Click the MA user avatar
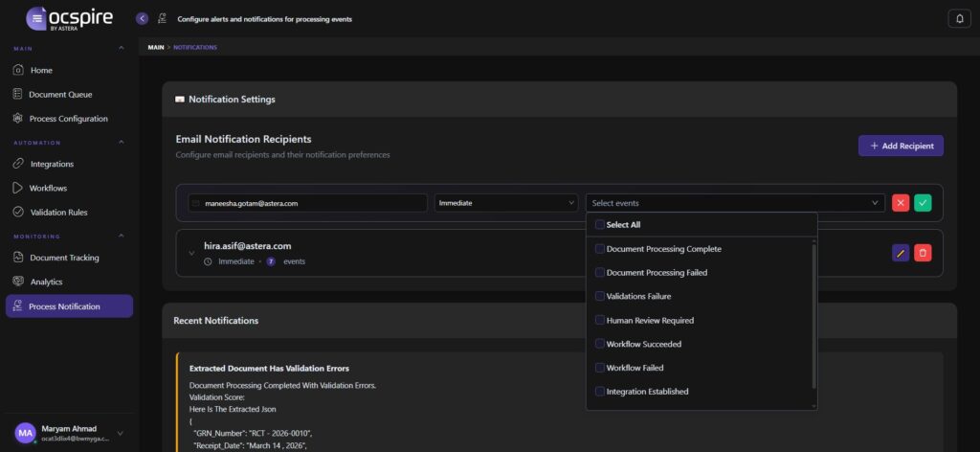Image resolution: width=980 pixels, height=452 pixels. pyautogui.click(x=26, y=433)
